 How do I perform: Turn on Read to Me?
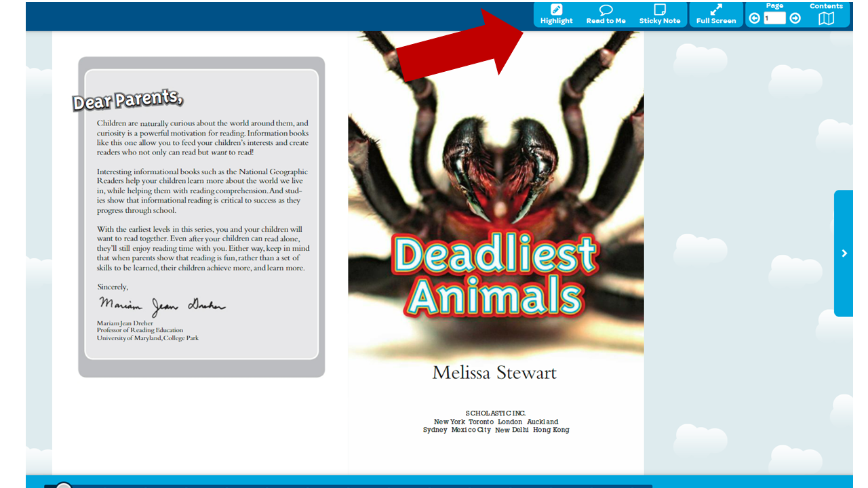click(606, 14)
